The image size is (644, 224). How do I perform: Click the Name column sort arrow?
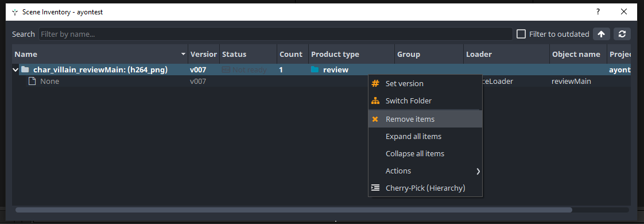pyautogui.click(x=183, y=54)
